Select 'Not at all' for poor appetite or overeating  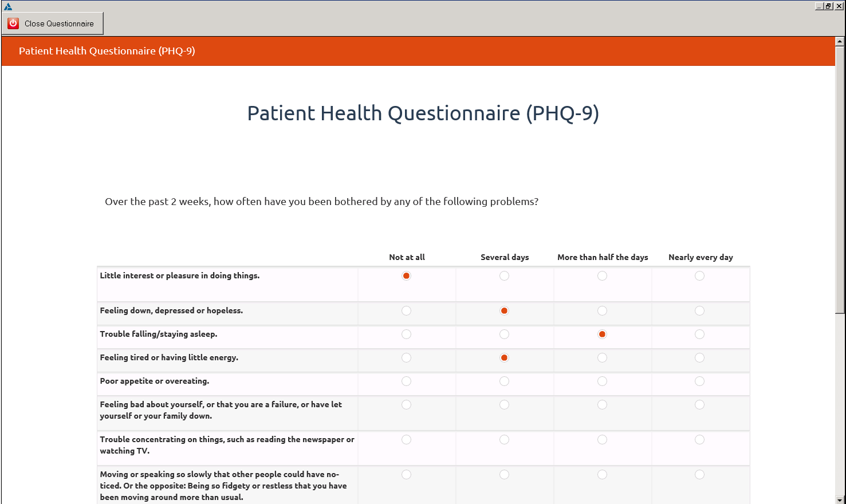click(x=406, y=381)
